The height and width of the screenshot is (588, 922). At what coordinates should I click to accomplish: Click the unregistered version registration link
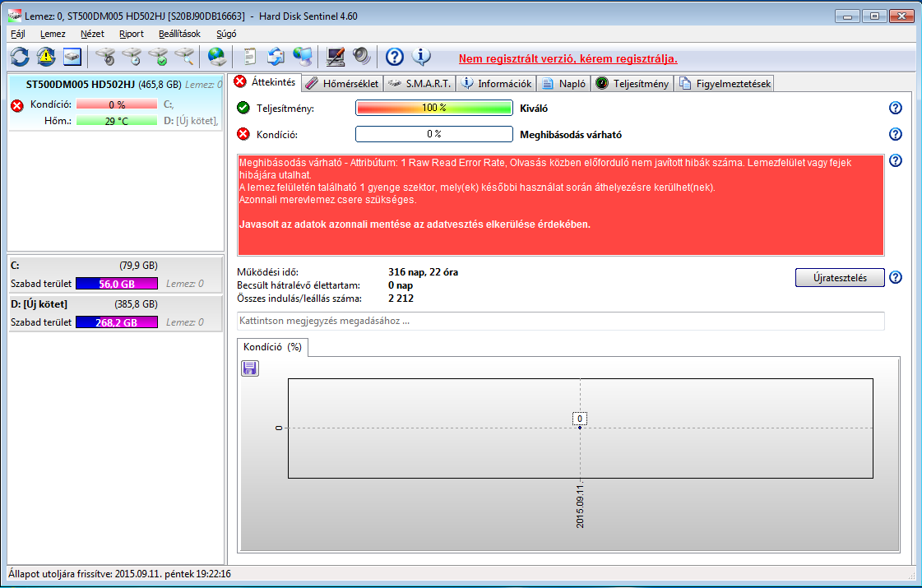tap(568, 59)
